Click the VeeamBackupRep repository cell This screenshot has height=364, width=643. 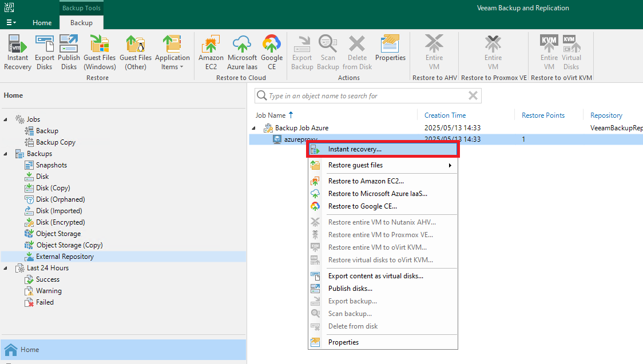(x=616, y=128)
